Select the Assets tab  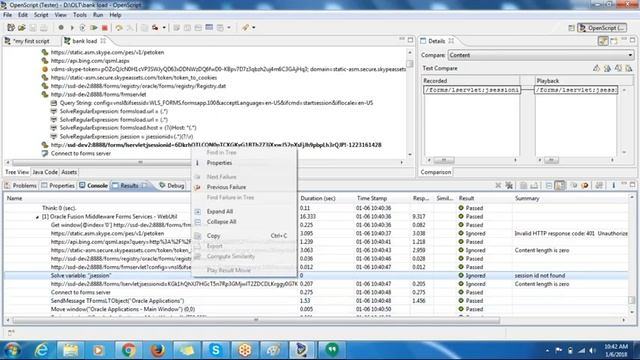tap(69, 172)
